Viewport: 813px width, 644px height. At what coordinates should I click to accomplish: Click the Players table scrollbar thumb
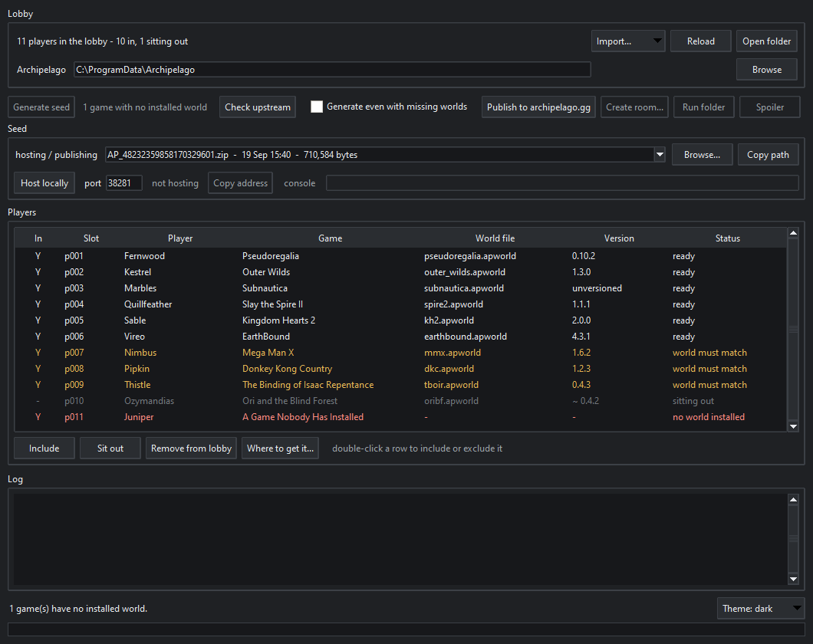click(x=793, y=330)
